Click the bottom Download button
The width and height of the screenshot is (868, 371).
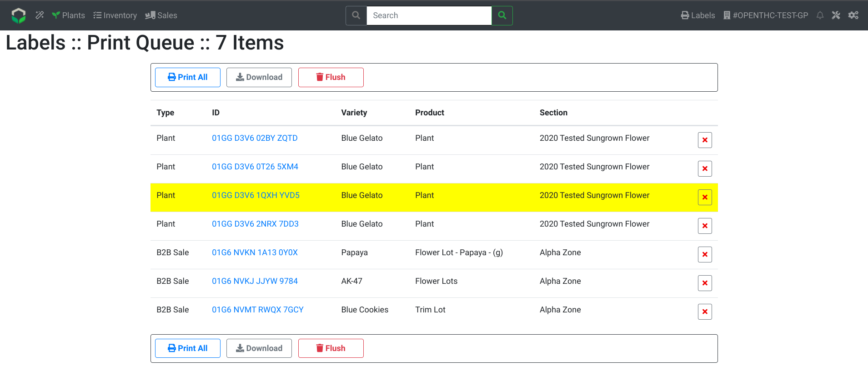tap(259, 348)
